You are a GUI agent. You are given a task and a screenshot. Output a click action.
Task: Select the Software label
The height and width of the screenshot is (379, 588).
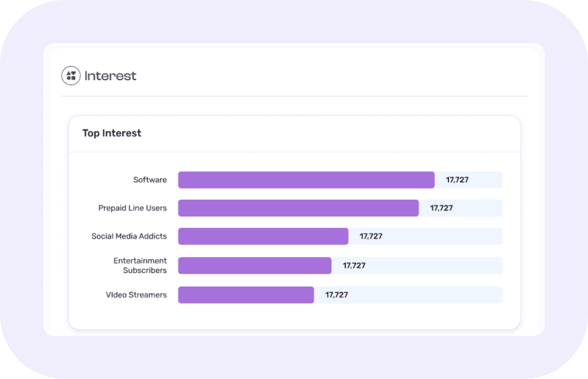(x=150, y=180)
